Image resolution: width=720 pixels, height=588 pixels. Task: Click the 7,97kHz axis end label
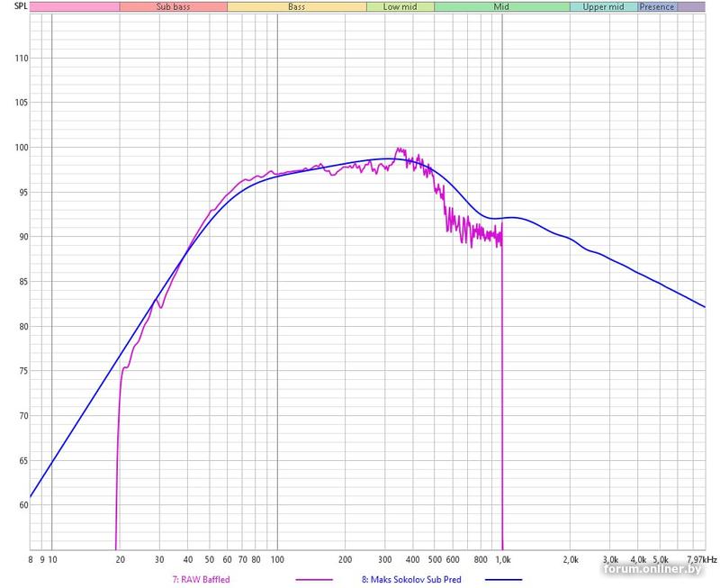(x=697, y=558)
